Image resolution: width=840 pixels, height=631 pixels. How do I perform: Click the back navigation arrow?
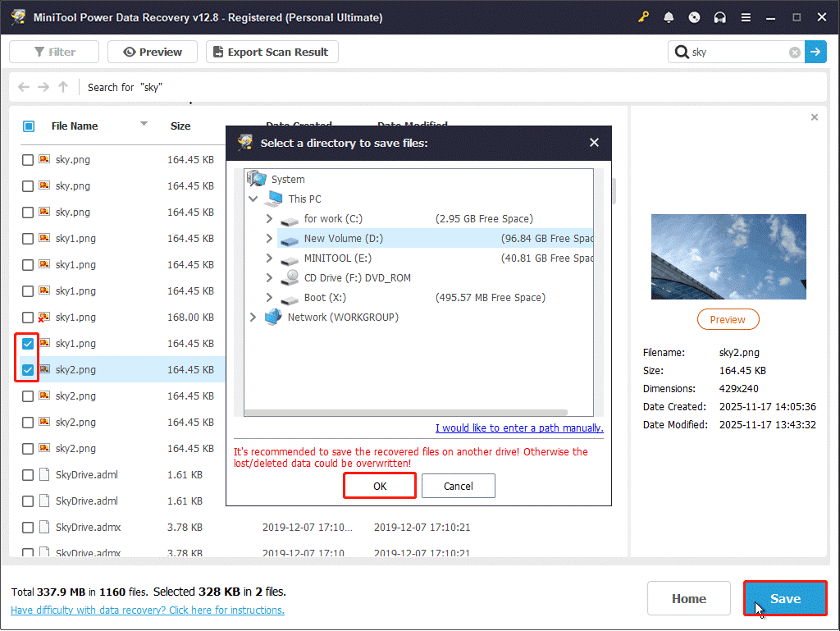24,87
